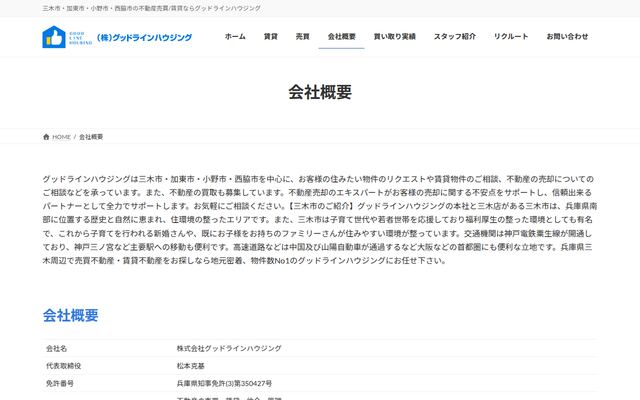Open the リクルート menu item

pyautogui.click(x=511, y=36)
